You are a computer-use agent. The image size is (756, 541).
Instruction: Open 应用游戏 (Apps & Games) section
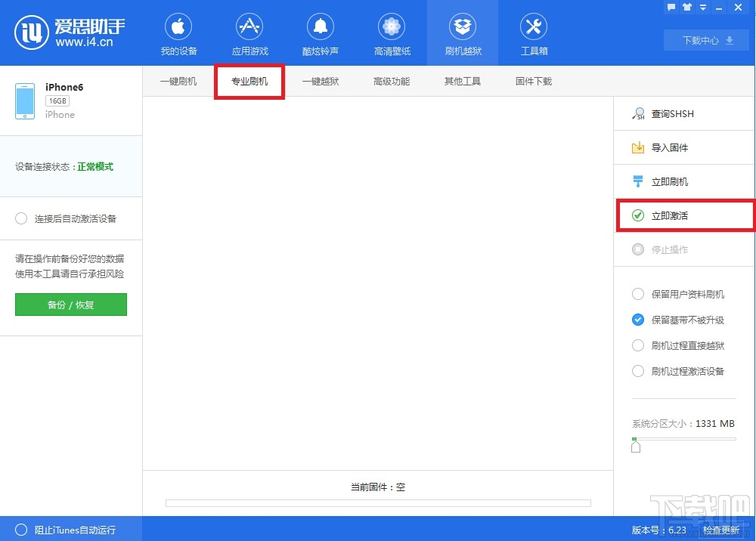pyautogui.click(x=249, y=33)
